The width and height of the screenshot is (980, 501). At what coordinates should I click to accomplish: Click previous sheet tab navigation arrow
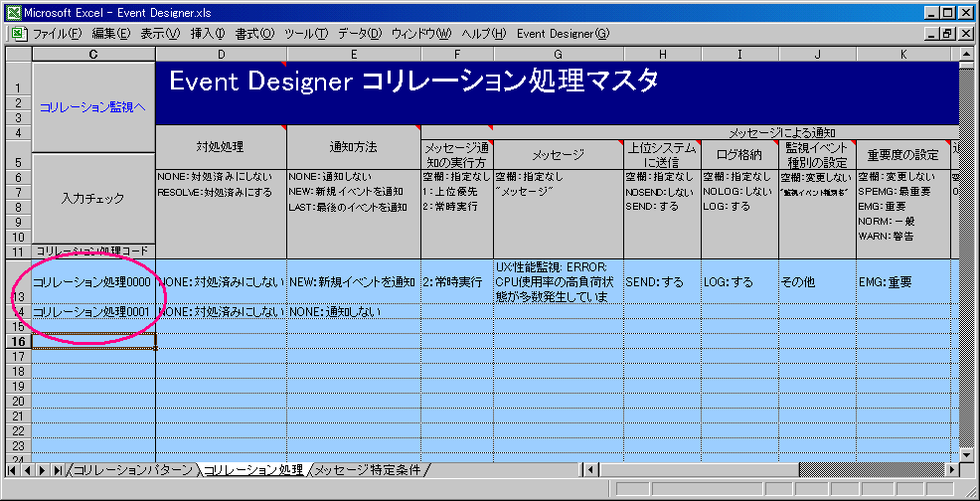click(x=27, y=470)
